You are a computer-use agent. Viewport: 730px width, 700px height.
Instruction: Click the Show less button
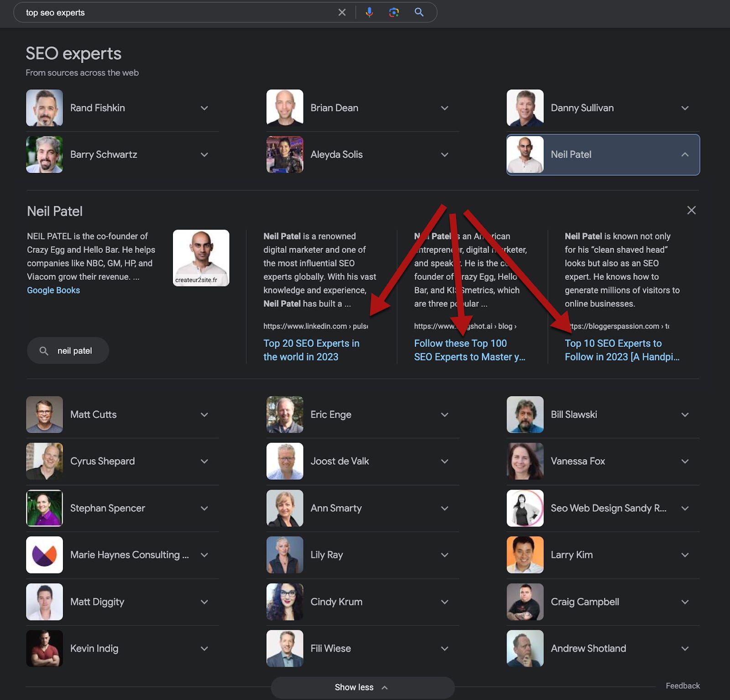tap(363, 687)
